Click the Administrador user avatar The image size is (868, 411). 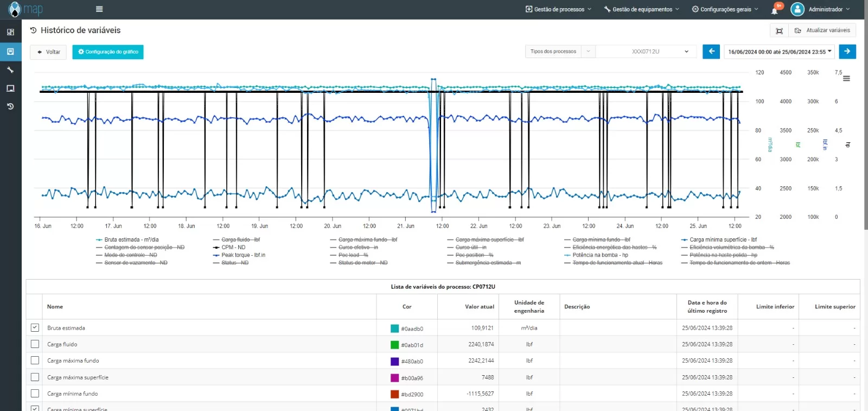click(x=797, y=9)
